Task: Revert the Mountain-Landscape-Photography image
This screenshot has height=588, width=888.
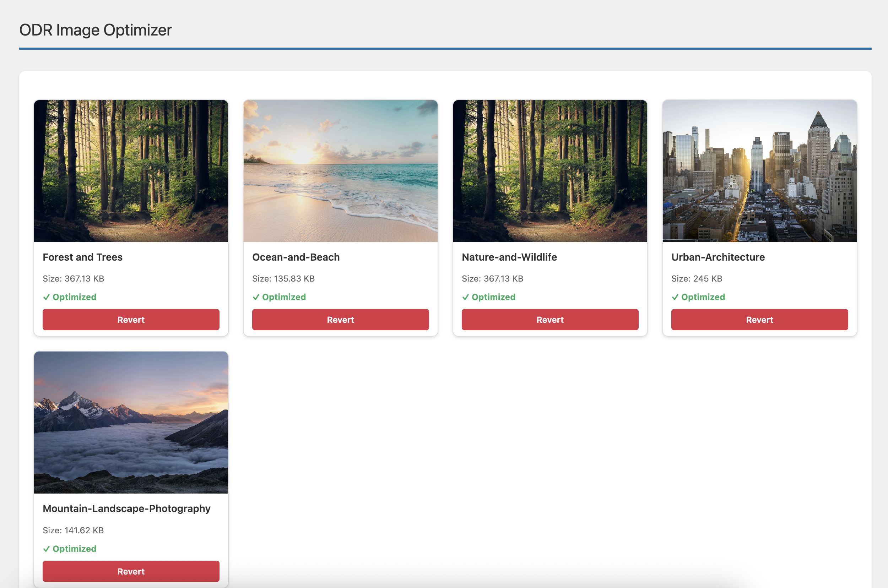Action: [x=131, y=571]
